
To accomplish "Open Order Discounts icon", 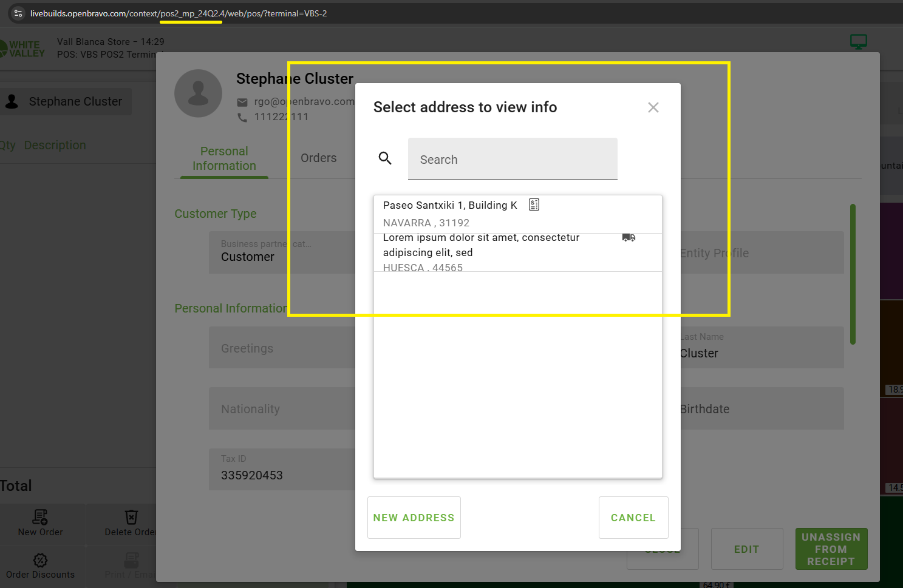I will [40, 560].
